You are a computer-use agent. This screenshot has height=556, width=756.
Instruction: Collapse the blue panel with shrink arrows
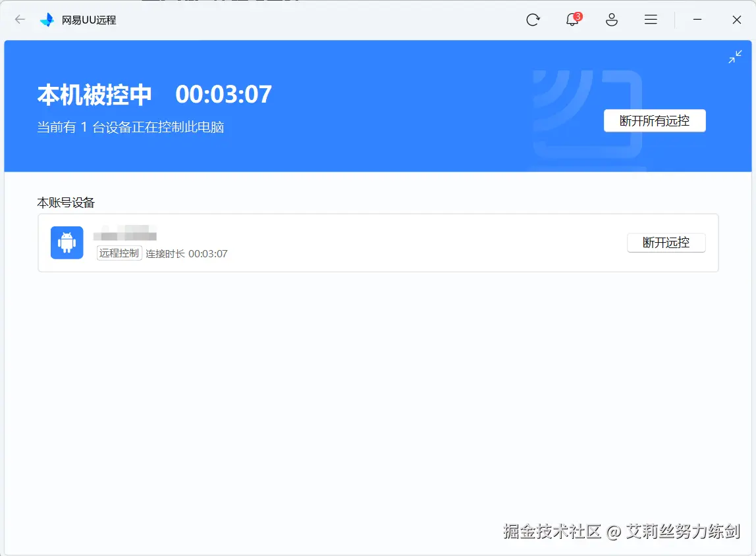(x=735, y=57)
